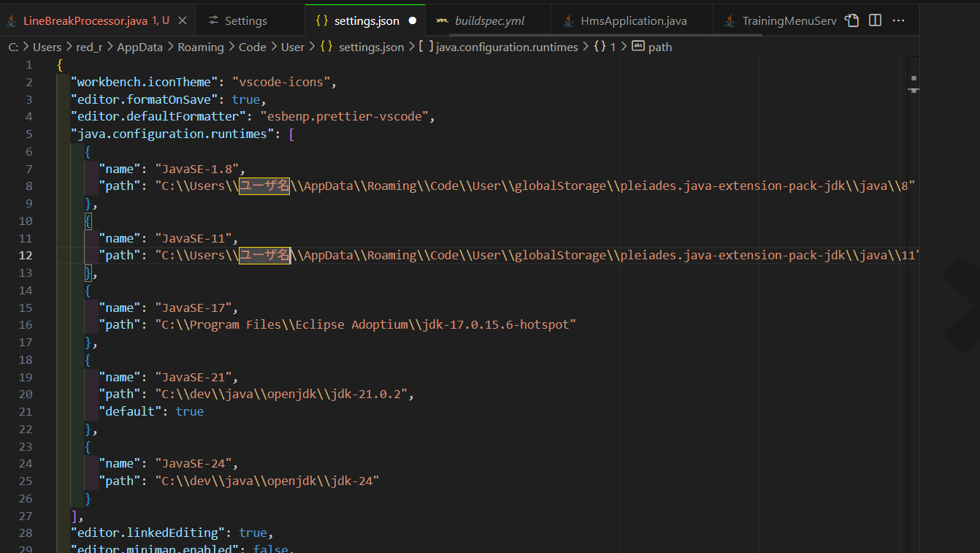Close the LineBreakProcessor.java tab

(182, 20)
